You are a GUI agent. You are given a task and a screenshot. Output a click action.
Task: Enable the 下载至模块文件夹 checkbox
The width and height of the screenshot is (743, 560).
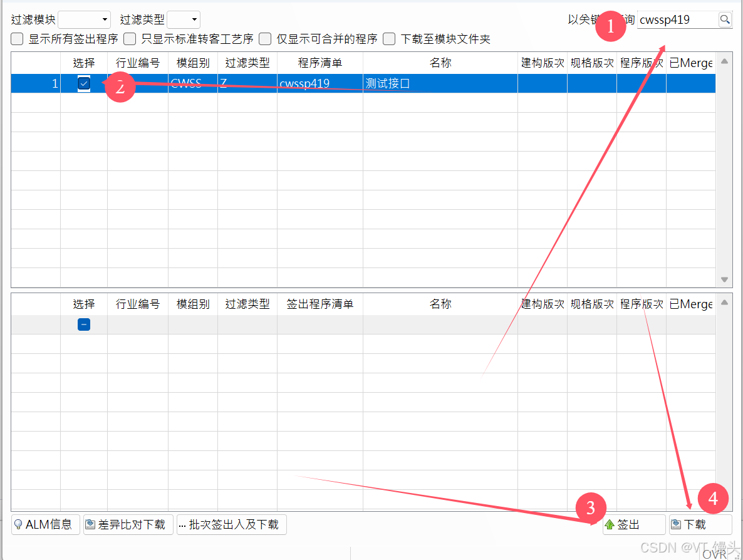pyautogui.click(x=388, y=39)
